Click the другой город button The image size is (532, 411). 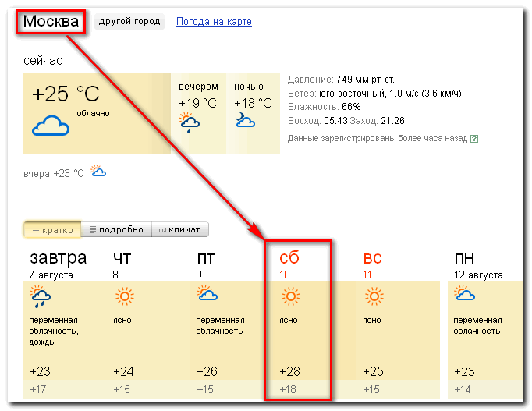click(129, 21)
